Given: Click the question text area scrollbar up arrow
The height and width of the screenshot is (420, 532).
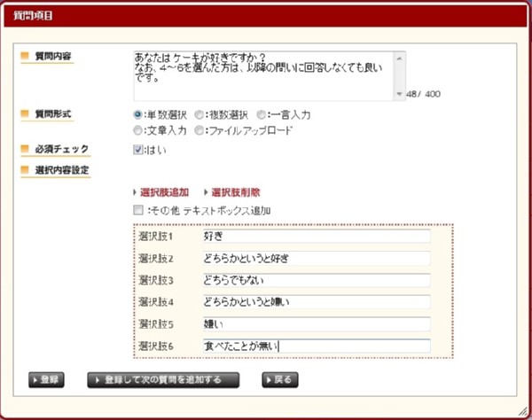Looking at the screenshot, I should [x=401, y=55].
